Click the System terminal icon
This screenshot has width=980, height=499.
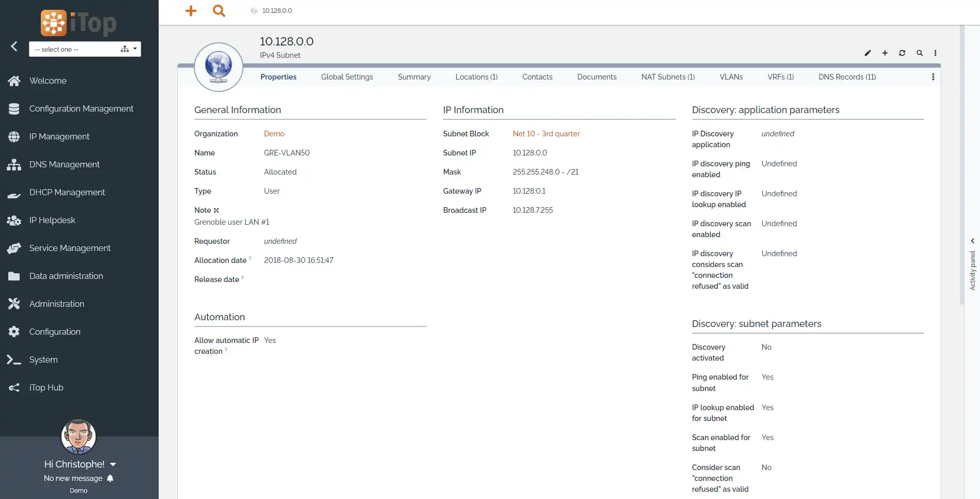pos(14,360)
